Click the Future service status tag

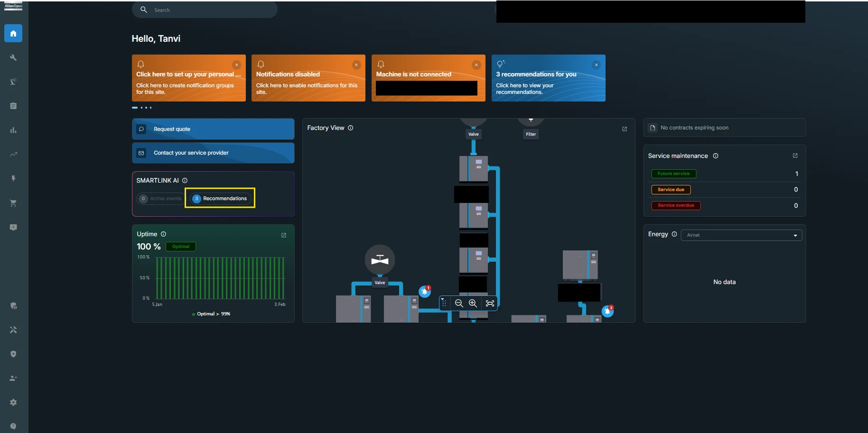[x=673, y=174]
